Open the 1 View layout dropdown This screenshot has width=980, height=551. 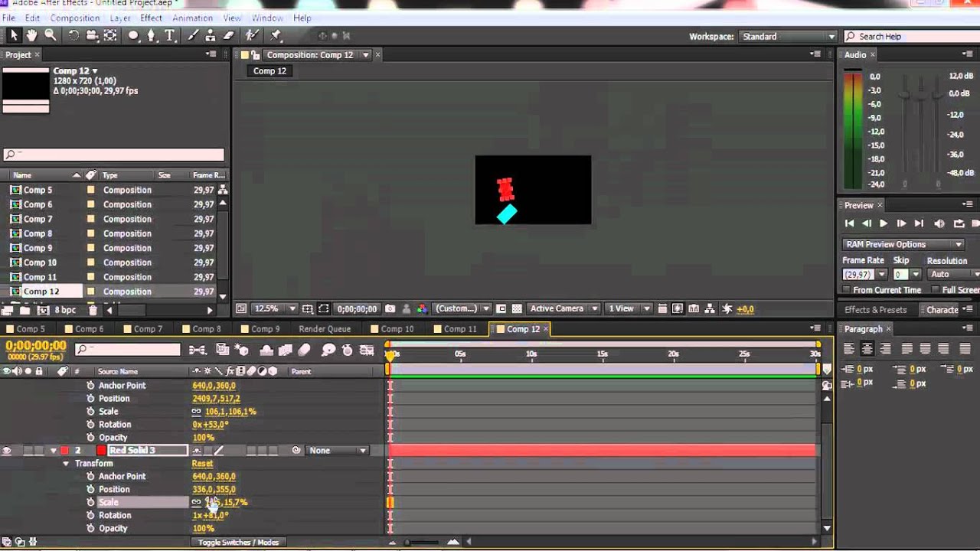pyautogui.click(x=629, y=309)
